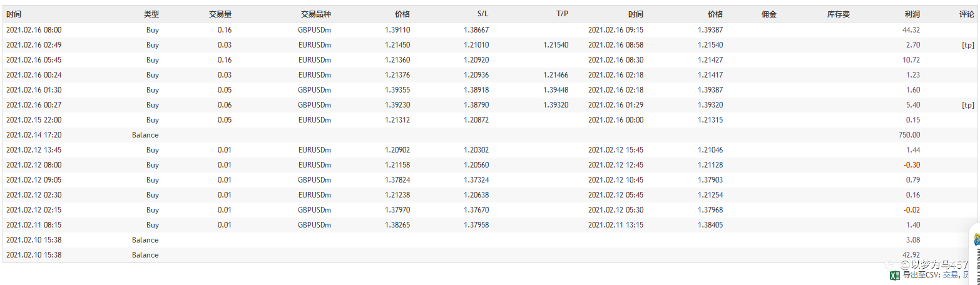
Task: Sort by the 利润 column header
Action: tap(912, 14)
